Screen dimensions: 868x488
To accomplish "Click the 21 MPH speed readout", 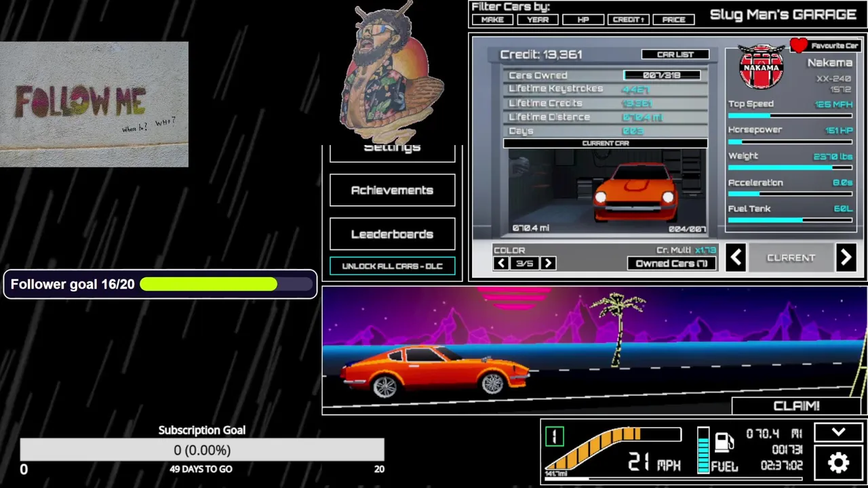I will click(654, 462).
